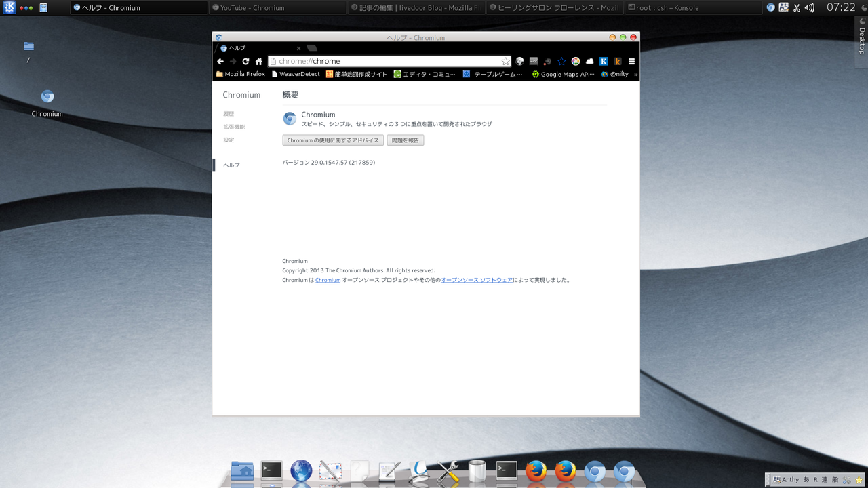Launch the first terminal icon in the dock
The height and width of the screenshot is (488, 868).
pyautogui.click(x=272, y=470)
